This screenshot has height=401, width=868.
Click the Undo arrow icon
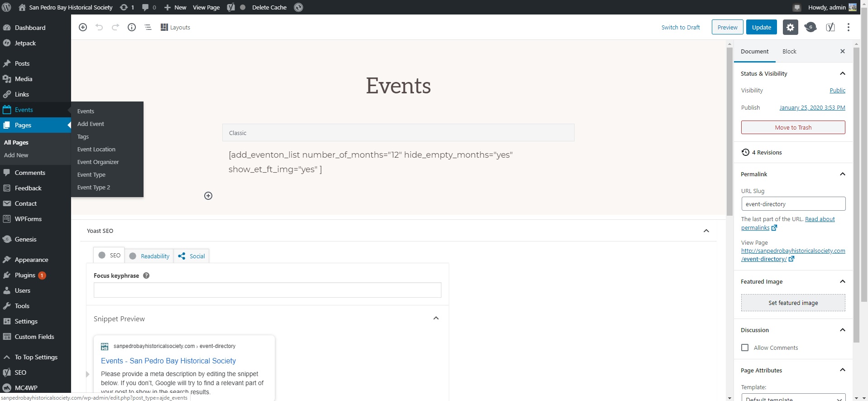click(99, 27)
